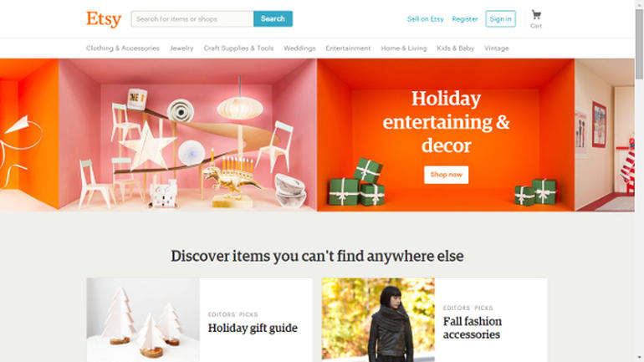Open the Vintage category
The image size is (644, 362).
[497, 48]
